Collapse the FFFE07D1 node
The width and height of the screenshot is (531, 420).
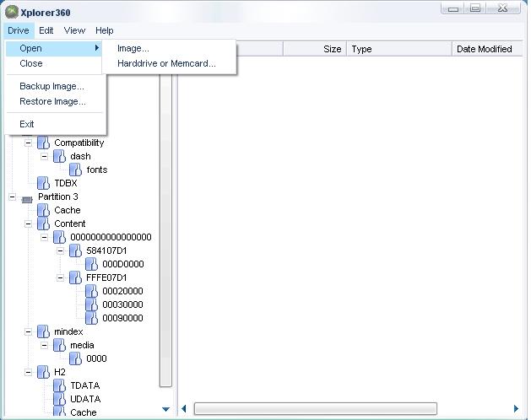click(60, 277)
